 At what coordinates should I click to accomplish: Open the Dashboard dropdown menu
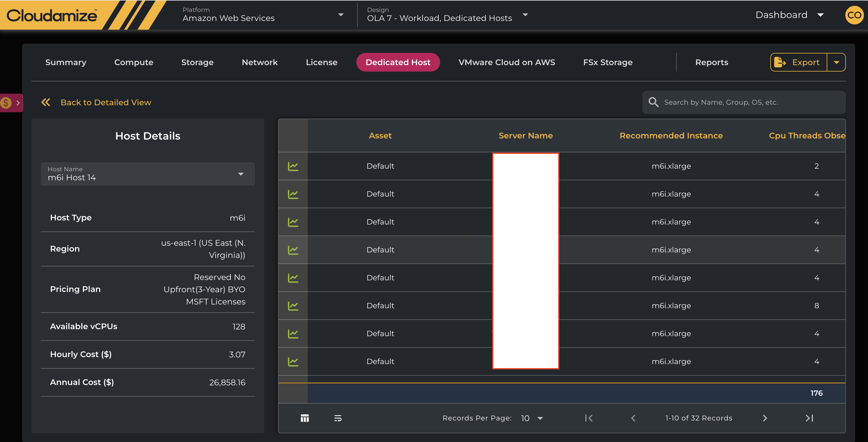[789, 15]
